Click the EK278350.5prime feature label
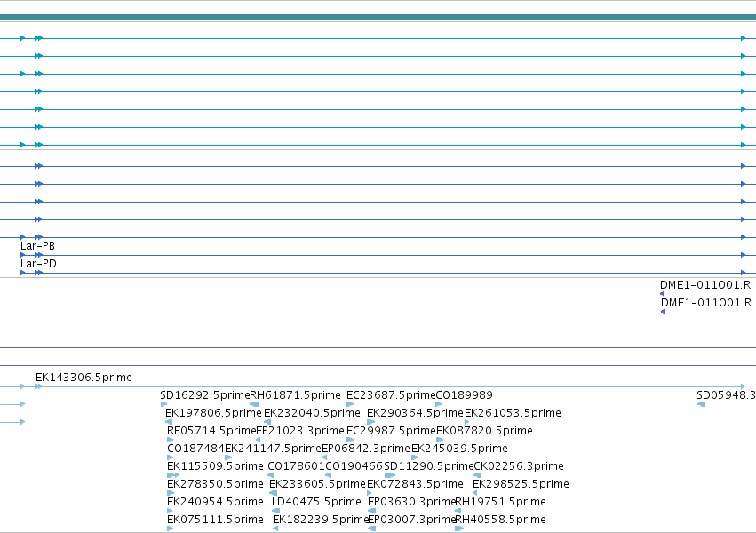Viewport: 756px width, 533px height. 215,484
